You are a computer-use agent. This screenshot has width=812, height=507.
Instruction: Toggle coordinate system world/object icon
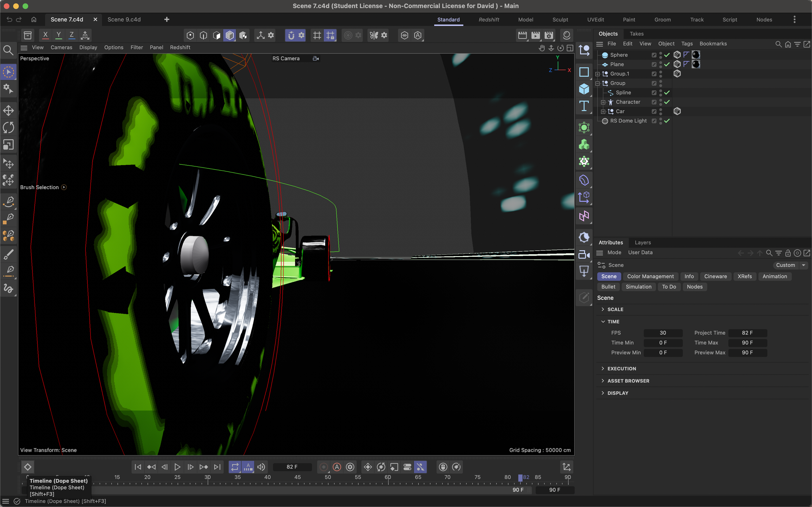coord(85,35)
